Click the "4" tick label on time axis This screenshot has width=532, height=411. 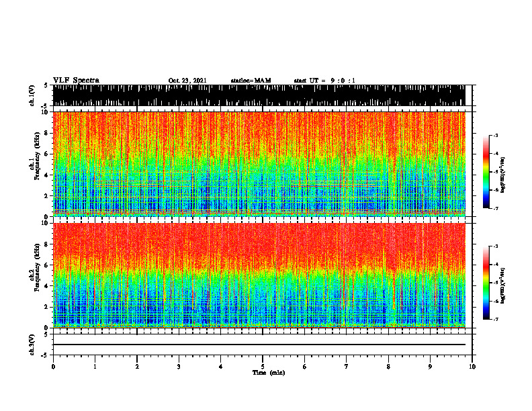pyautogui.click(x=221, y=367)
